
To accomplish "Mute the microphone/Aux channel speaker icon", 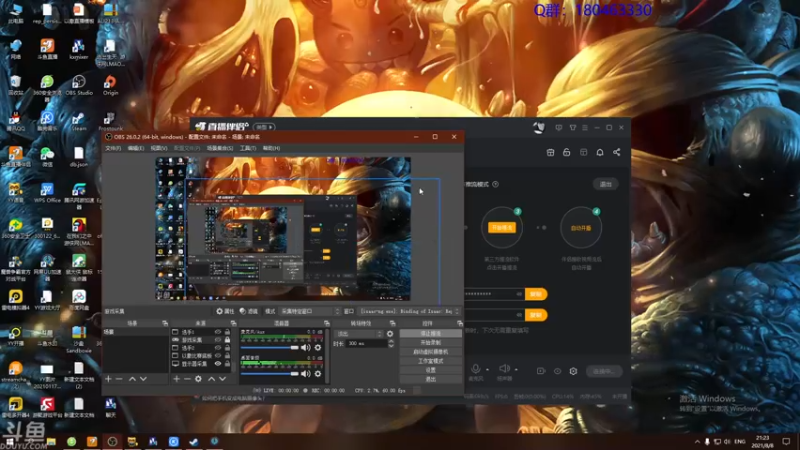I will [x=306, y=347].
